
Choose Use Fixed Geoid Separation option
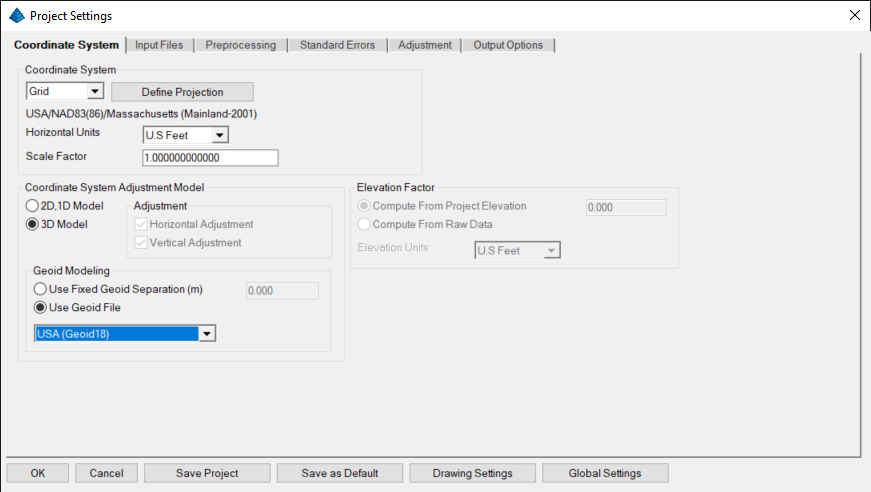coord(41,289)
